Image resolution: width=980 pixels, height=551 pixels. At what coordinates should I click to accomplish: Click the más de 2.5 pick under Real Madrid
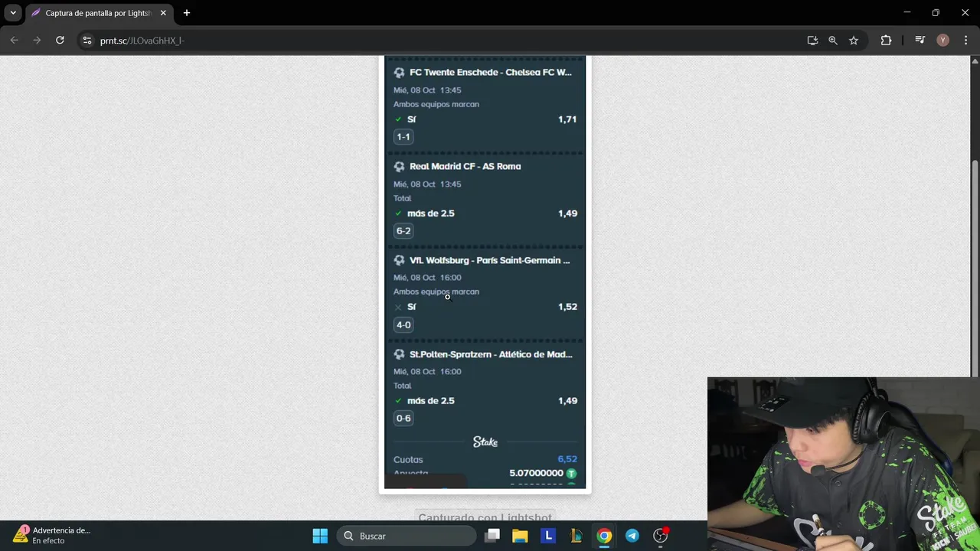click(431, 214)
